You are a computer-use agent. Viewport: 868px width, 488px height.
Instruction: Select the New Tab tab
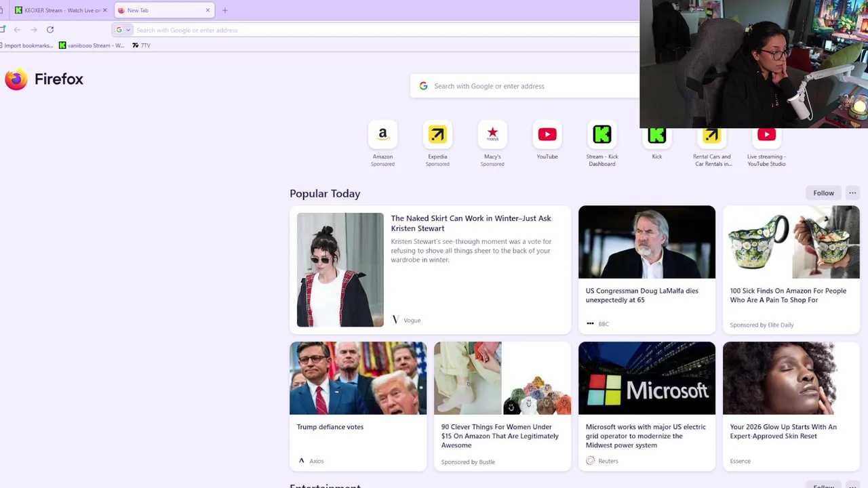tap(163, 10)
